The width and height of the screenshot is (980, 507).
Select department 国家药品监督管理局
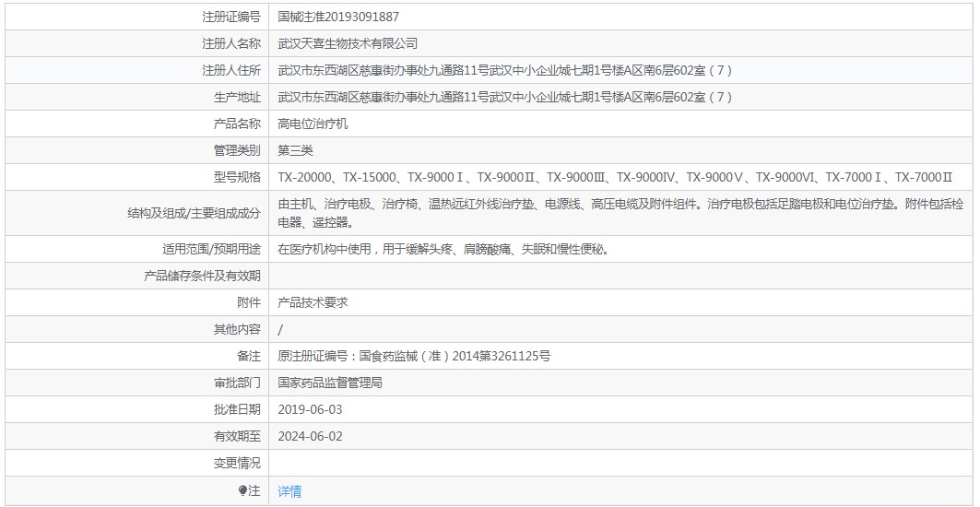tap(330, 383)
